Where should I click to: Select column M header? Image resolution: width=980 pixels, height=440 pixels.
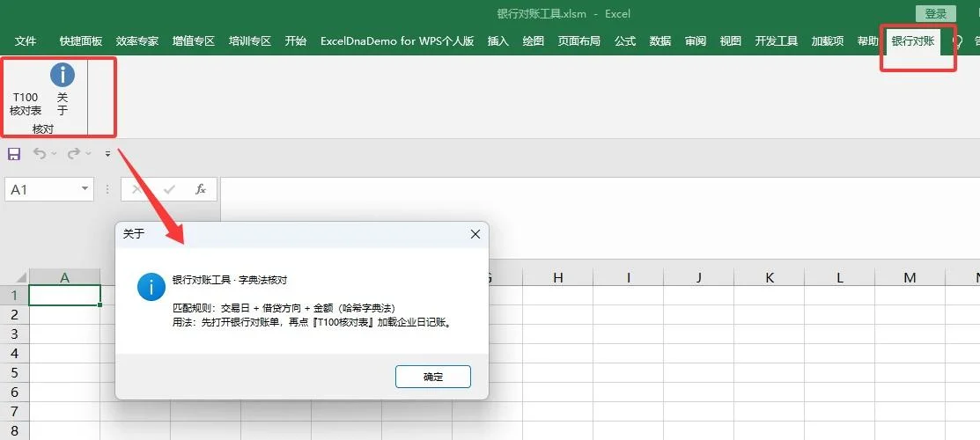point(910,277)
